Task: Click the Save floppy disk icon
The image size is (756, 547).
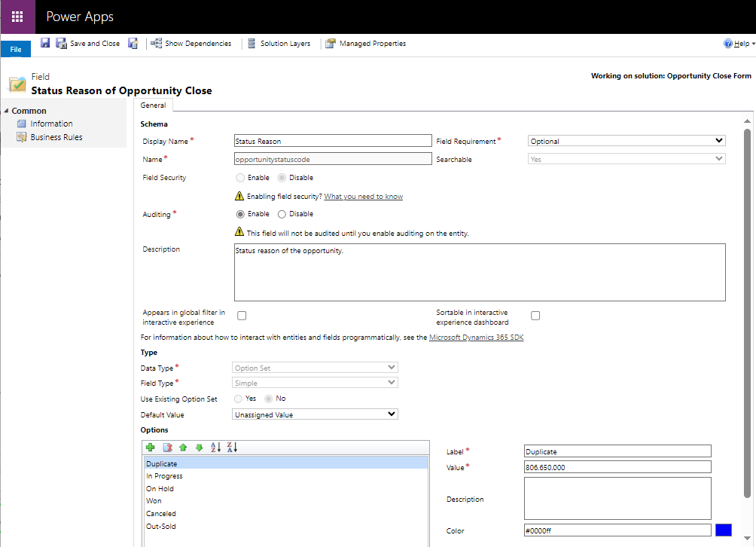Action: click(x=45, y=43)
